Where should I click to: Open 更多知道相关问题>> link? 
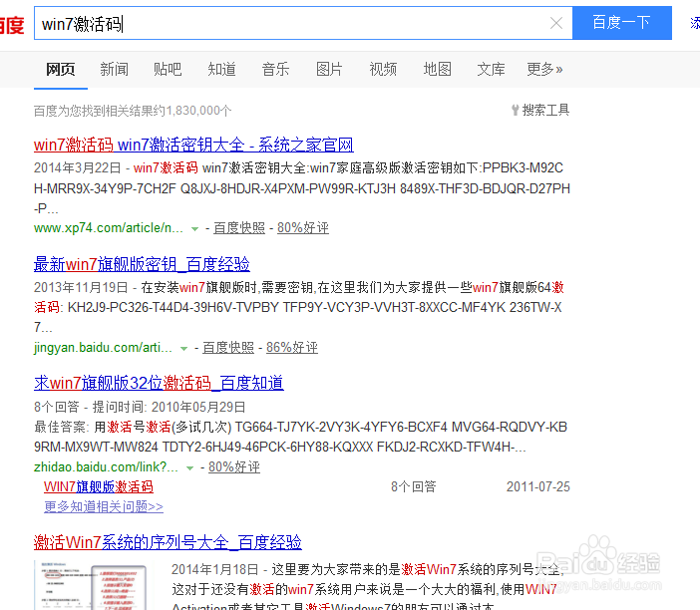[x=104, y=507]
